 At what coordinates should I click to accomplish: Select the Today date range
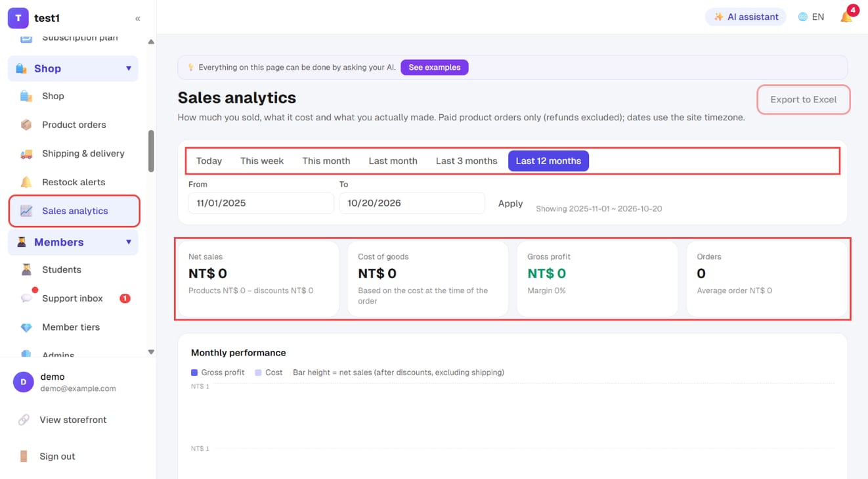[x=209, y=161]
